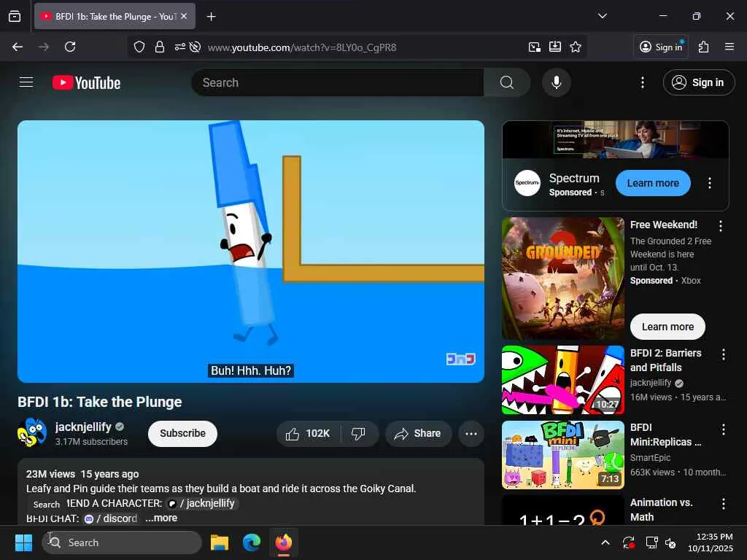Open options for BFDI Mini:Replicas video
Viewport: 747px width, 560px height.
[723, 429]
